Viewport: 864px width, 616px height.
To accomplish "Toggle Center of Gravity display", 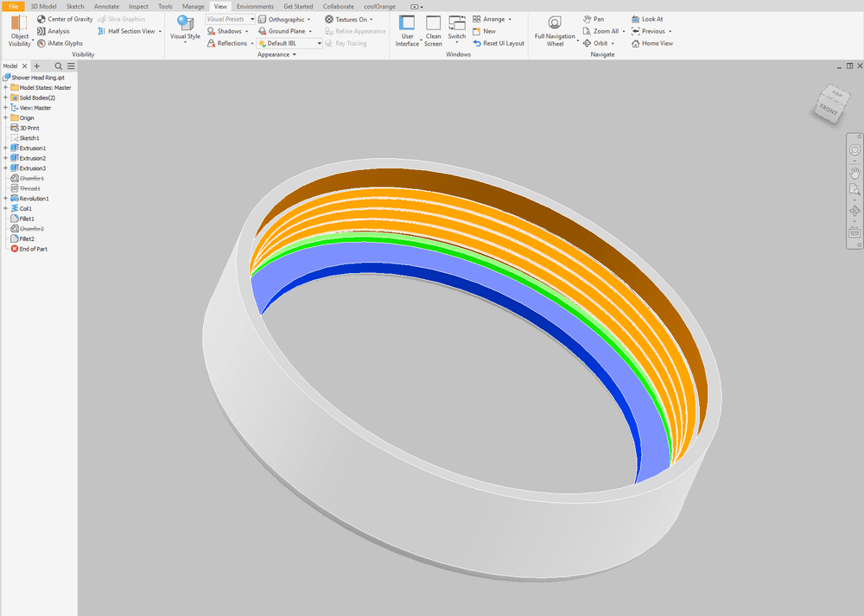I will pos(65,19).
